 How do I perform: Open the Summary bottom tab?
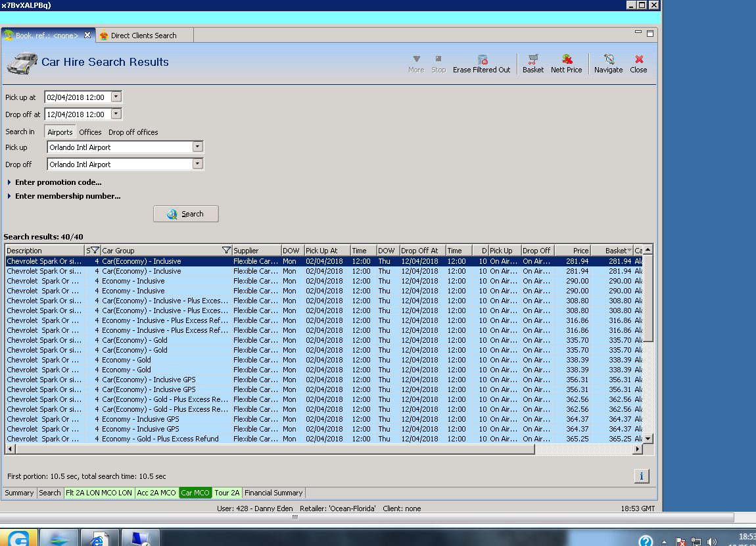click(19, 493)
